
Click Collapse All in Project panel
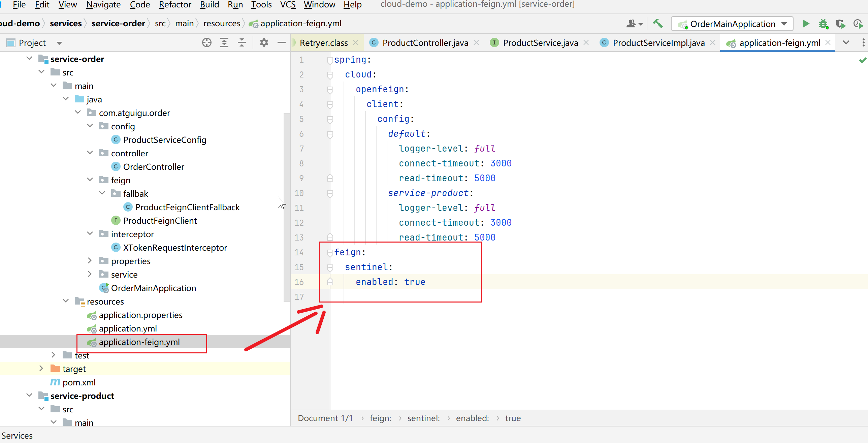(x=242, y=43)
